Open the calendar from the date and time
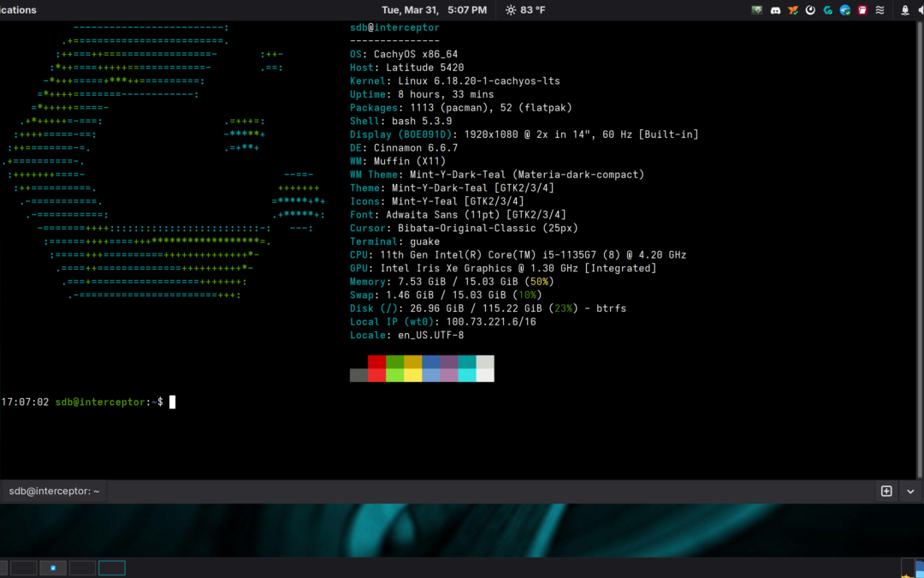The image size is (924, 578). point(434,10)
